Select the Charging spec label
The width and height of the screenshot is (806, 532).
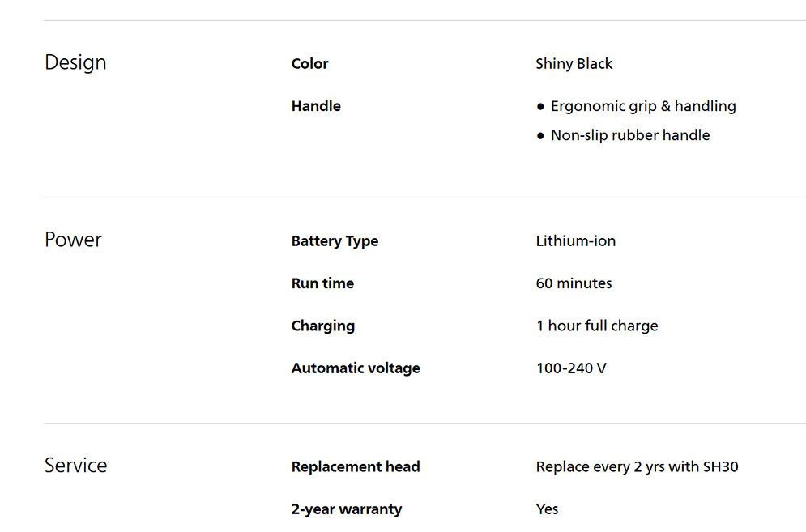[322, 326]
